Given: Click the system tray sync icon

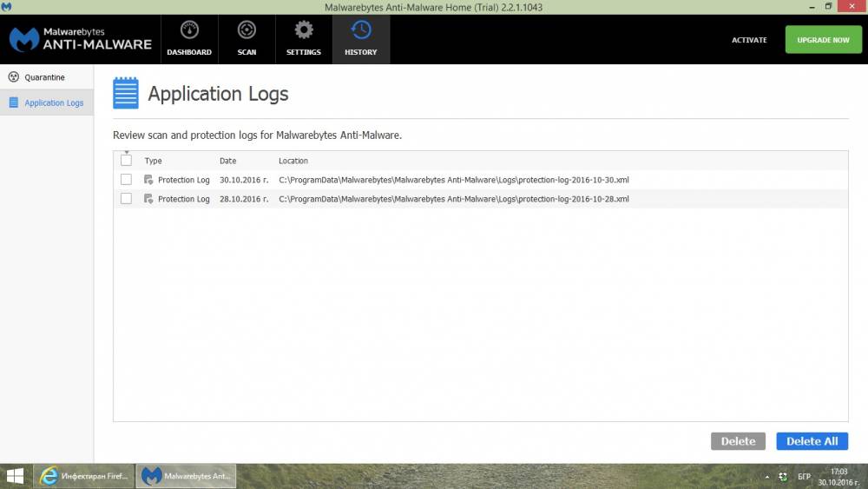Looking at the screenshot, I should [783, 477].
